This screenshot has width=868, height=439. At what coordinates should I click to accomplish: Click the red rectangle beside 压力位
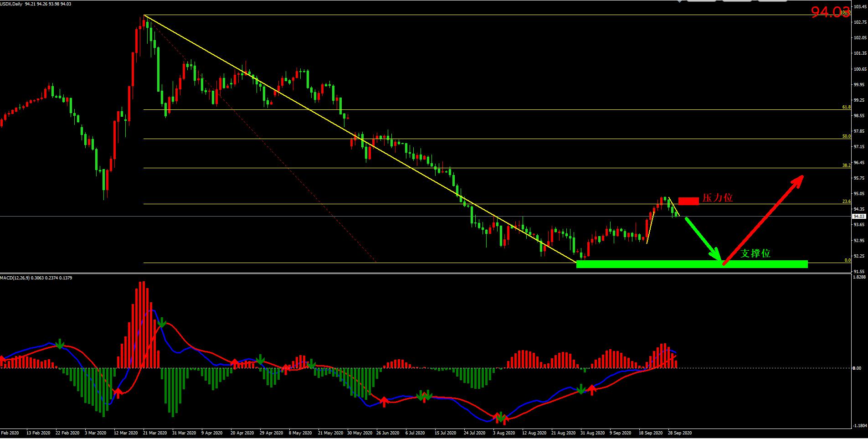click(688, 201)
